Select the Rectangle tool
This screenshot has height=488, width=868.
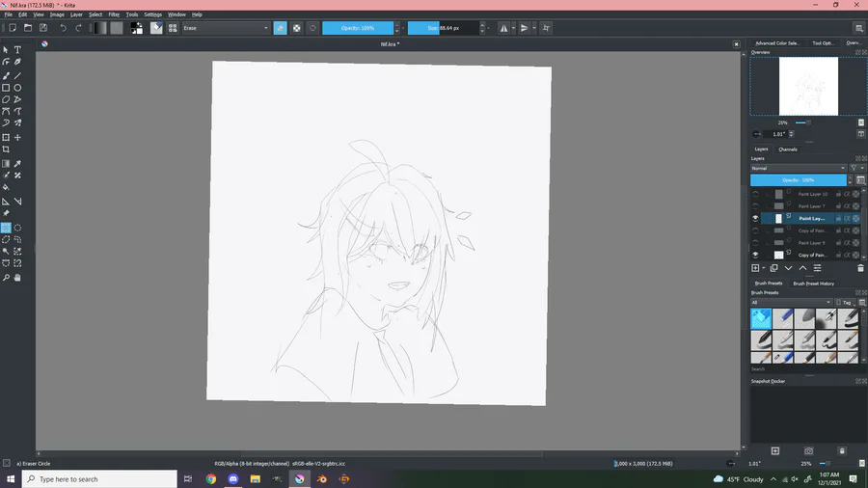point(6,88)
